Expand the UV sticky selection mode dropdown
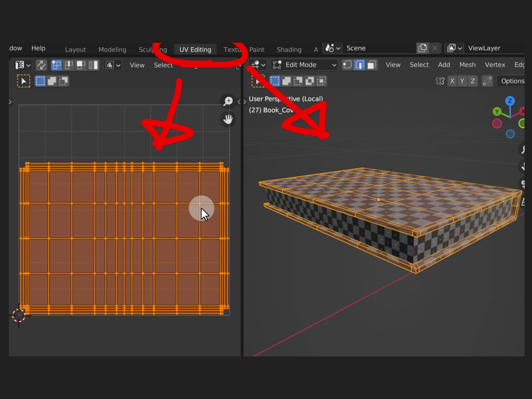Image resolution: width=532 pixels, height=399 pixels. pos(113,65)
